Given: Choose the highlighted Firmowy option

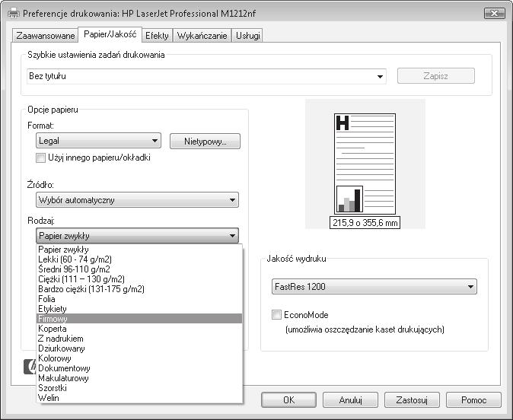Looking at the screenshot, I should coord(139,319).
